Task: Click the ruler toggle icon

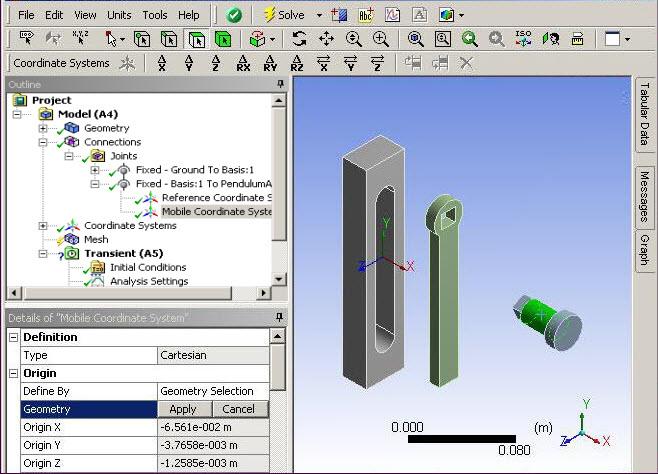Action: point(577,39)
